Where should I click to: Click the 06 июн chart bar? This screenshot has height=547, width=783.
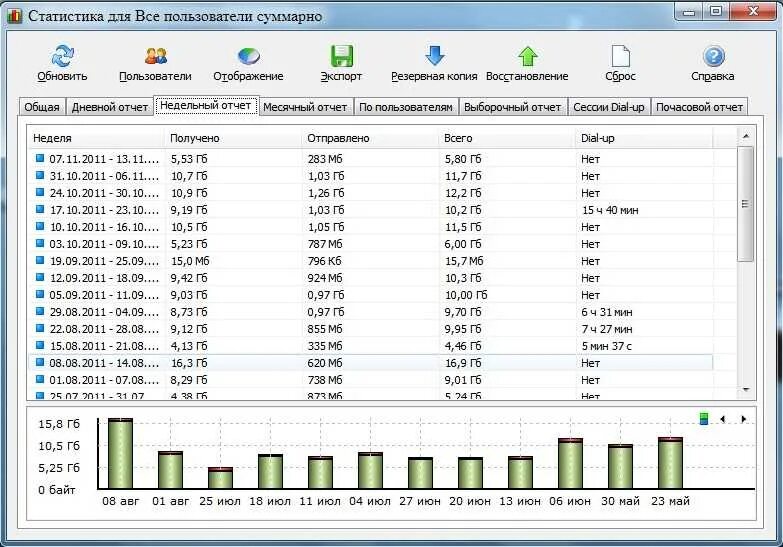point(570,463)
